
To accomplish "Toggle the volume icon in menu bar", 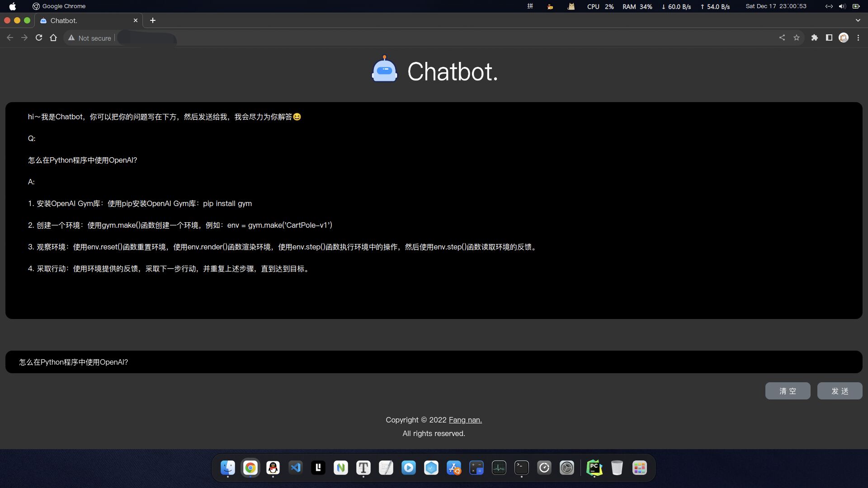I will tap(842, 6).
